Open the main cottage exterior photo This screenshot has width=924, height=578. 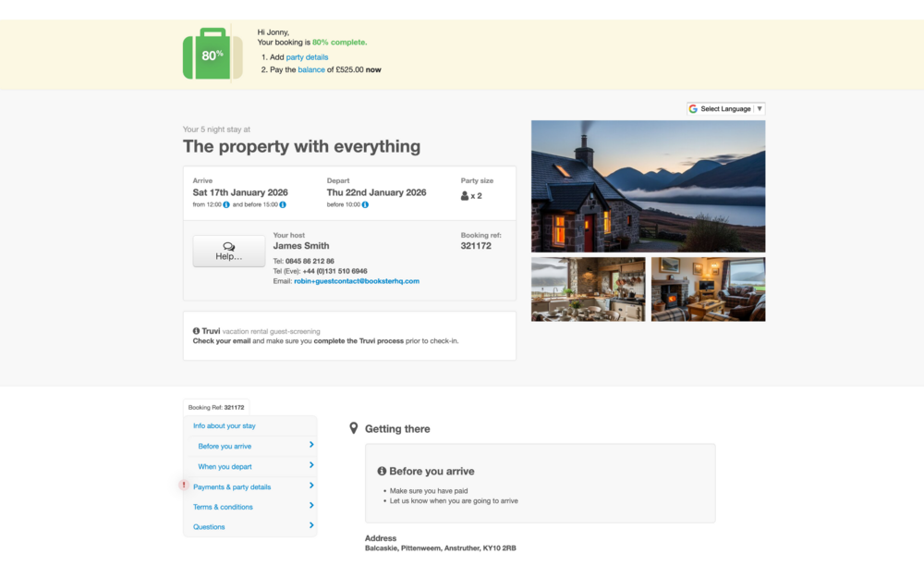648,186
